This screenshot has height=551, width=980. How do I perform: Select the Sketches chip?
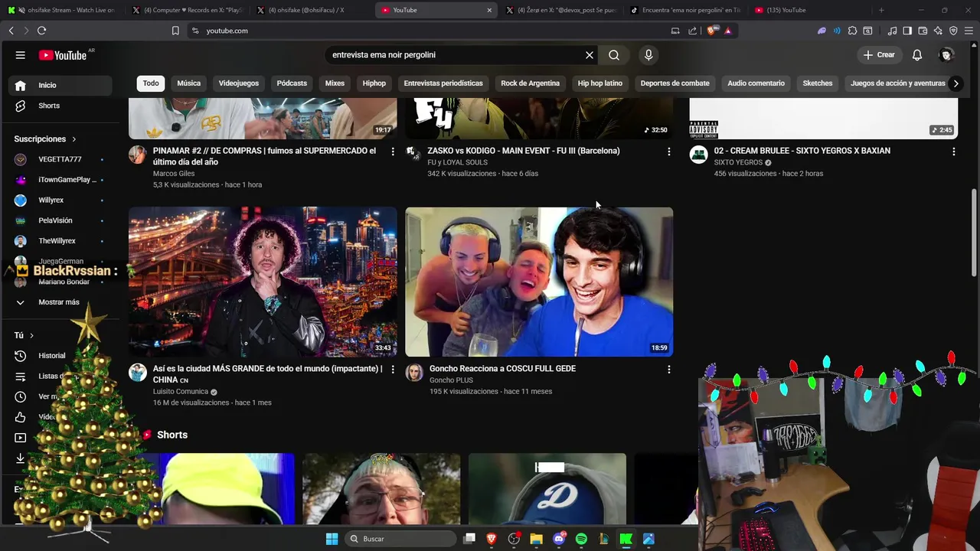point(818,83)
